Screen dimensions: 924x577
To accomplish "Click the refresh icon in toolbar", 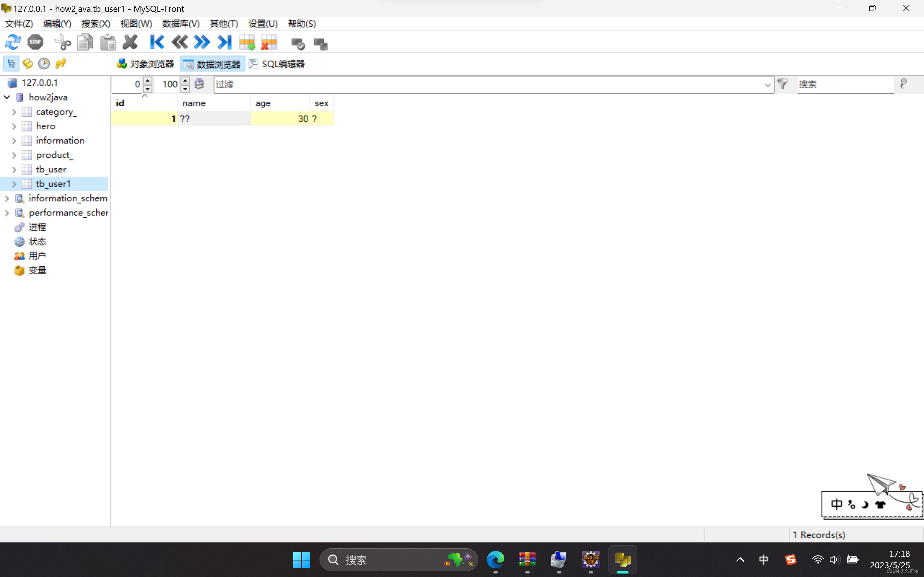I will click(x=13, y=42).
